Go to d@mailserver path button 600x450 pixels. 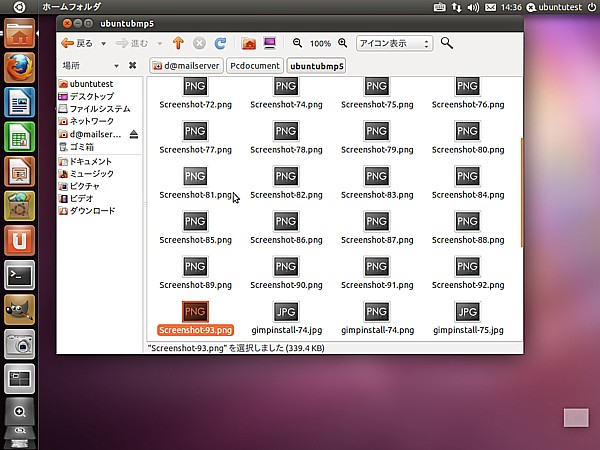pos(186,66)
